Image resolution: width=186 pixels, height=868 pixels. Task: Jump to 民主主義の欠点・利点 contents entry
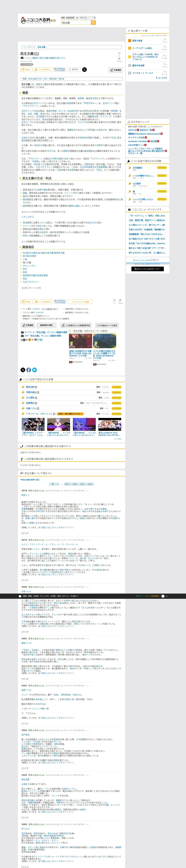click(x=38, y=79)
